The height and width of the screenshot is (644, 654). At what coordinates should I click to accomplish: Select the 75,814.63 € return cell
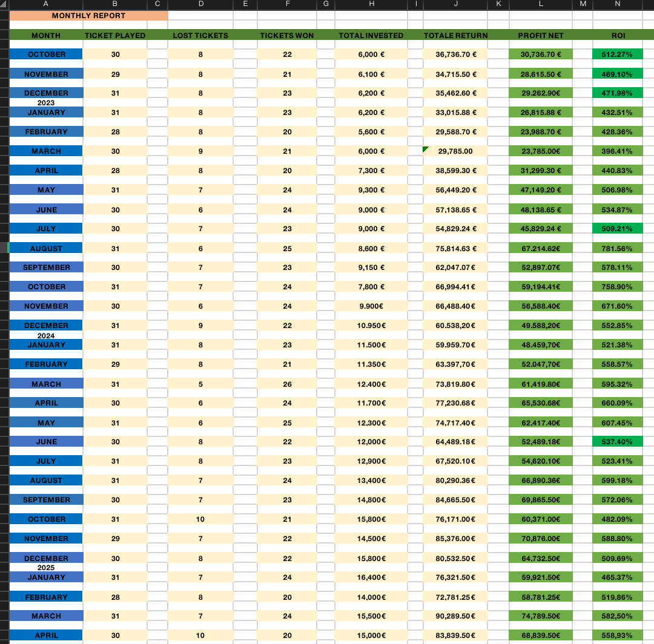click(455, 248)
